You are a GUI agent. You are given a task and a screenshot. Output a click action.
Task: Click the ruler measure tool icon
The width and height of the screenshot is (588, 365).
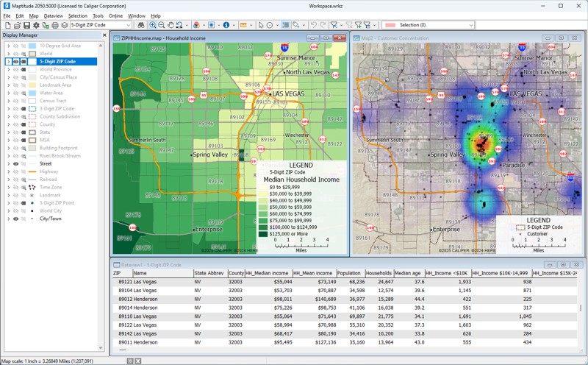pos(243,25)
